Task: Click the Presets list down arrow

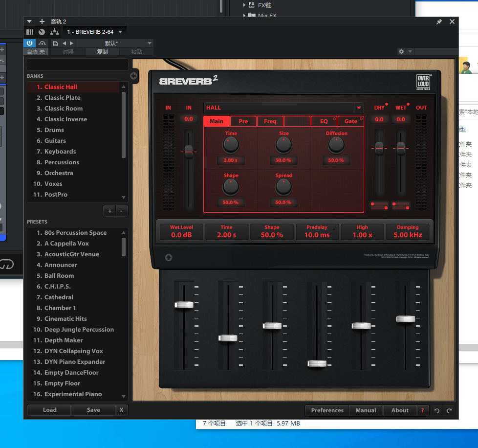Action: 124,397
